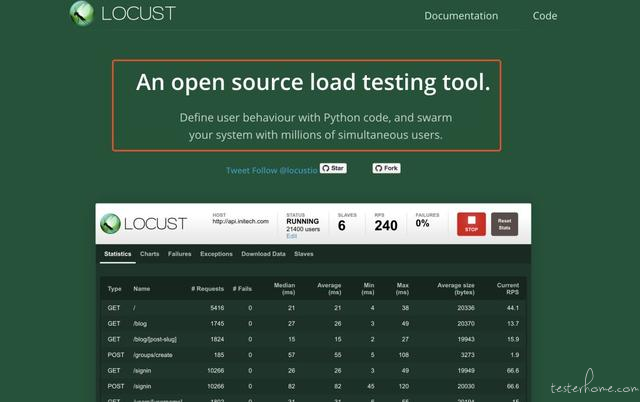Click the 5416 requests value
The image size is (640, 402).
[x=217, y=308]
